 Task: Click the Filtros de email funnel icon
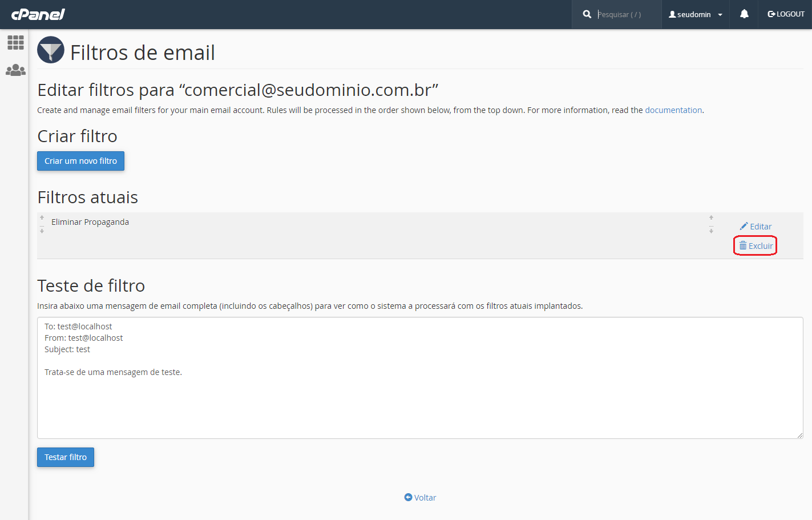(x=51, y=50)
